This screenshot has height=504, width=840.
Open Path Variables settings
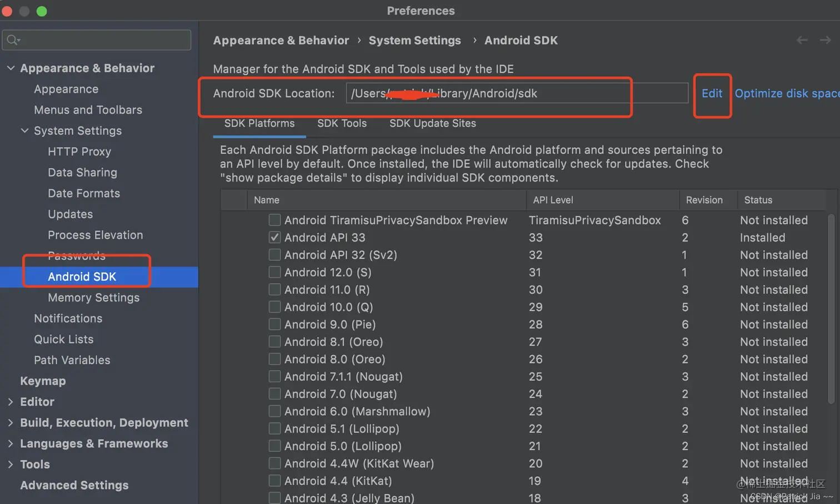pos(72,360)
